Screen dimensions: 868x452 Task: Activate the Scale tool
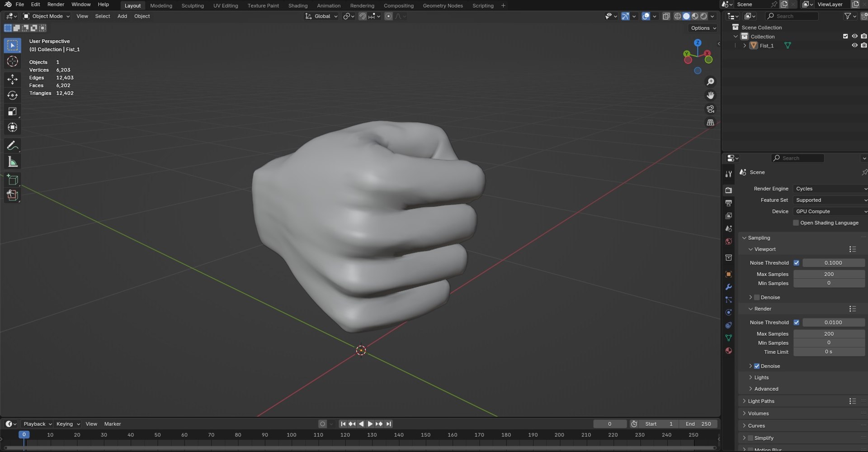point(13,111)
